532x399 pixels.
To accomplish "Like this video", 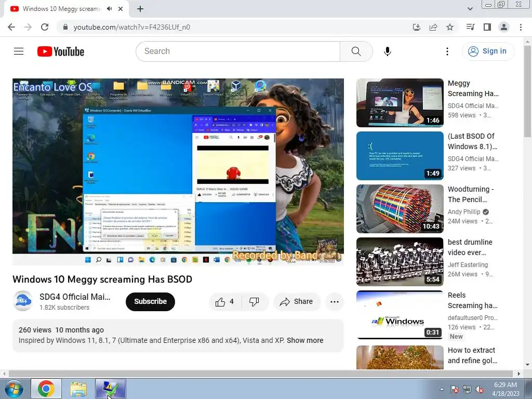I will point(225,302).
